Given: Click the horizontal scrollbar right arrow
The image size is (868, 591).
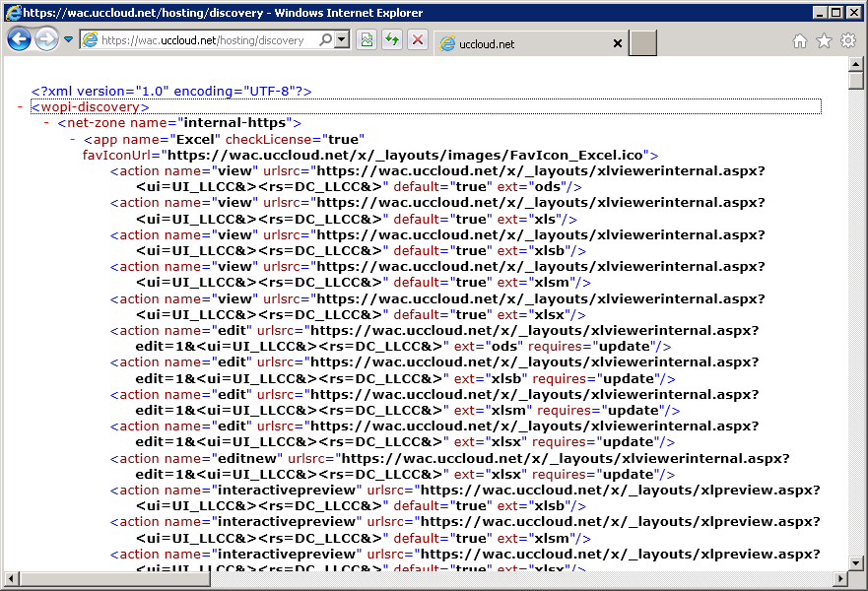Looking at the screenshot, I should 840,579.
